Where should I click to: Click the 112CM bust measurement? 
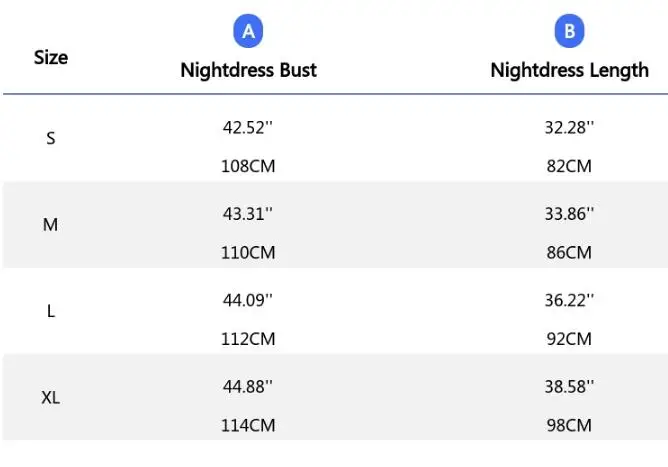[x=248, y=339]
